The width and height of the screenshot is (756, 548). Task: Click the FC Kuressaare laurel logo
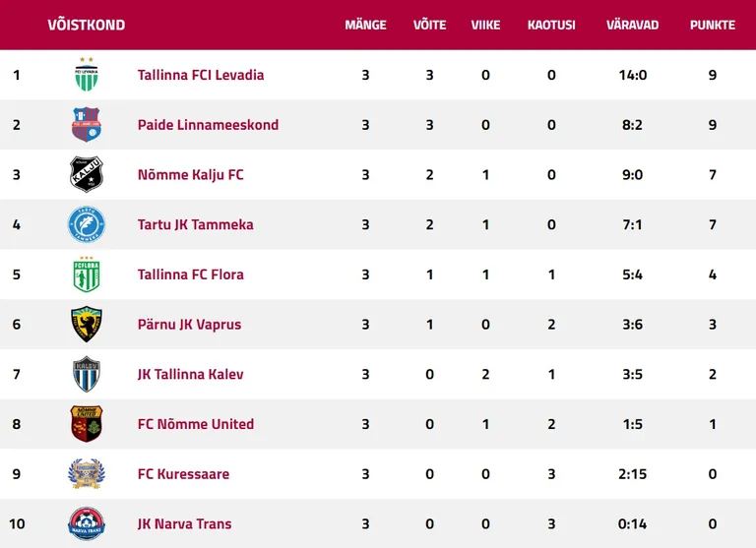(x=87, y=474)
